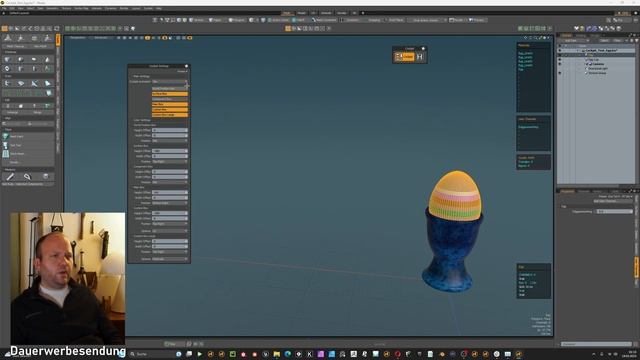Screen dimensions: 640x360
Task: Select the top scene item in Items list
Action: pyautogui.click(x=602, y=51)
